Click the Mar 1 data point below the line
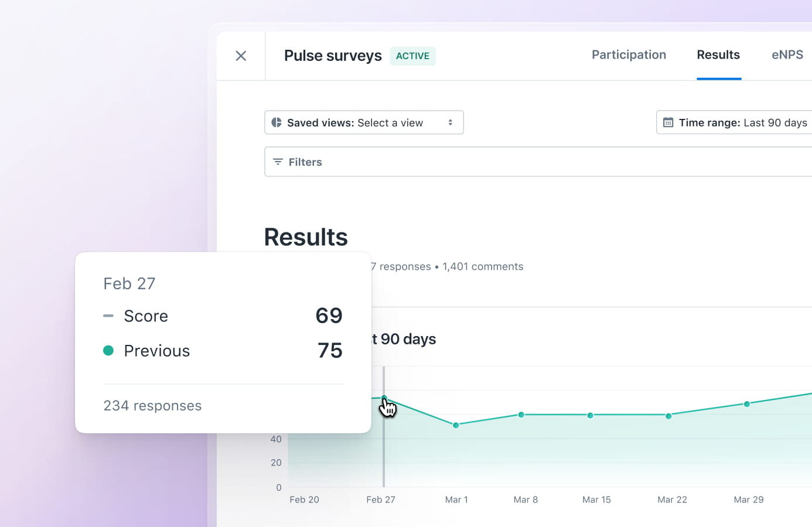 tap(456, 426)
